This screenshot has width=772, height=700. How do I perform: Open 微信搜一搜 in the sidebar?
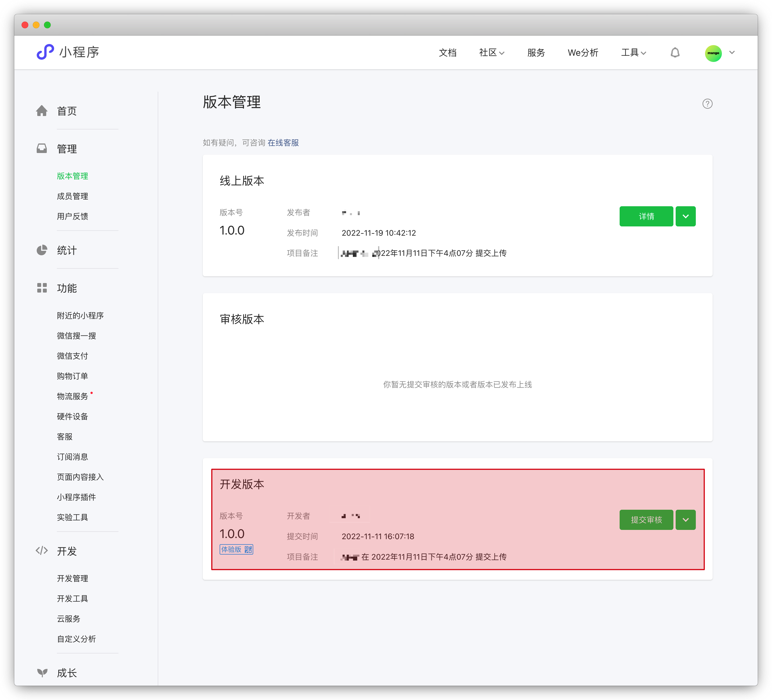click(76, 336)
